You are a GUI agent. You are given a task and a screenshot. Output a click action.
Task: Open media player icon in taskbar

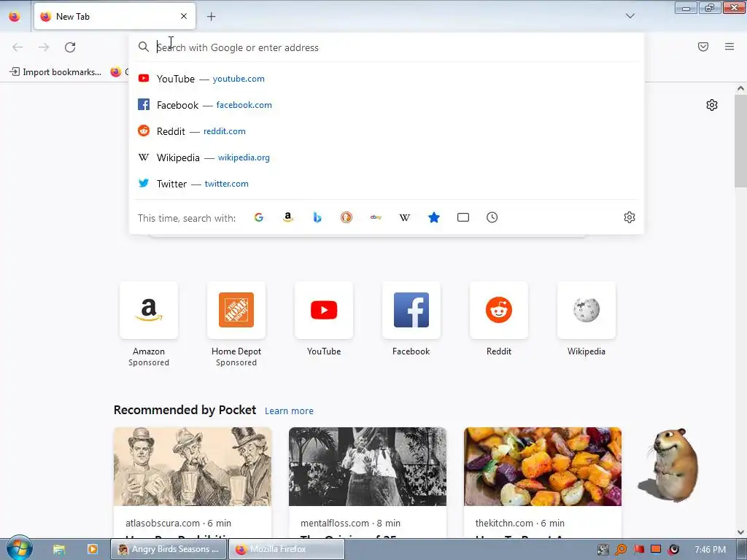point(93,549)
